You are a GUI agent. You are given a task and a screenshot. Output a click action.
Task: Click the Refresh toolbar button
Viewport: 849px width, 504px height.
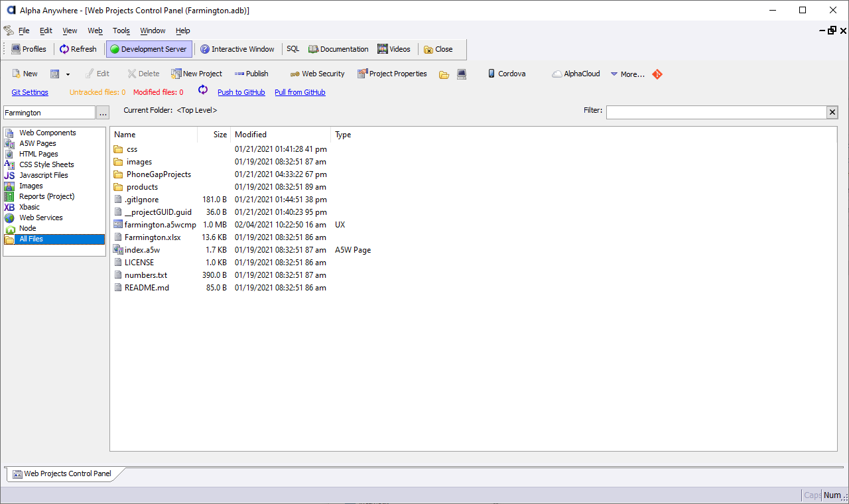point(78,49)
